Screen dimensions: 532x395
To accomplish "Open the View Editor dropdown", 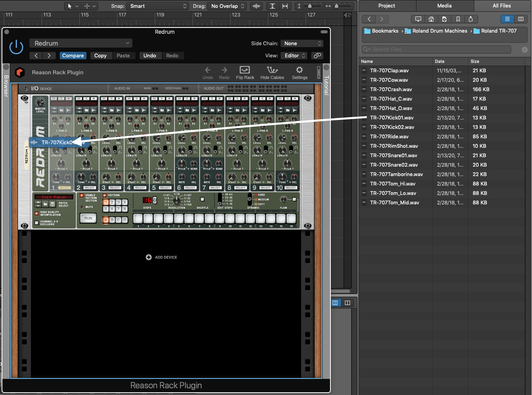I will 294,55.
